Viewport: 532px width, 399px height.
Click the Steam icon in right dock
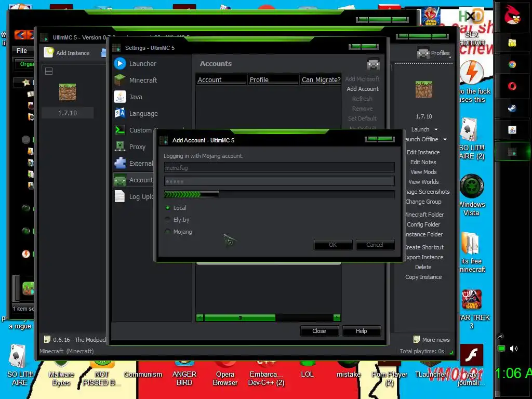coord(512,108)
